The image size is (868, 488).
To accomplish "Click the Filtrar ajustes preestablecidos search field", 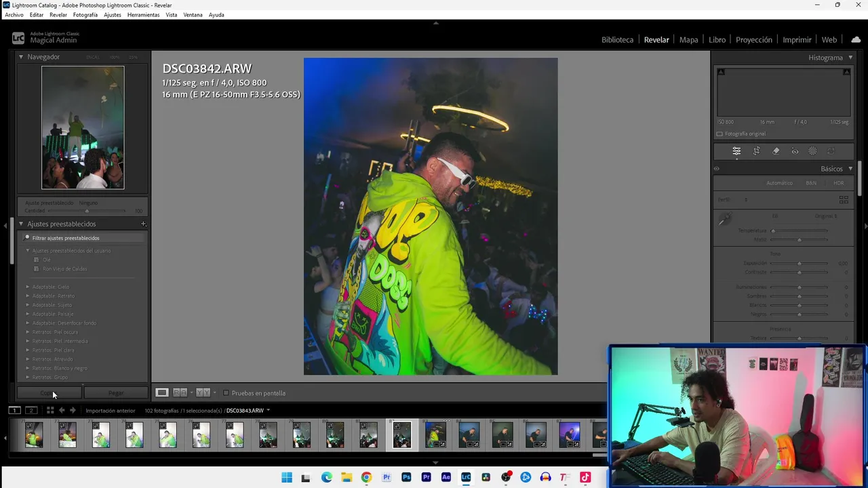I will click(83, 238).
